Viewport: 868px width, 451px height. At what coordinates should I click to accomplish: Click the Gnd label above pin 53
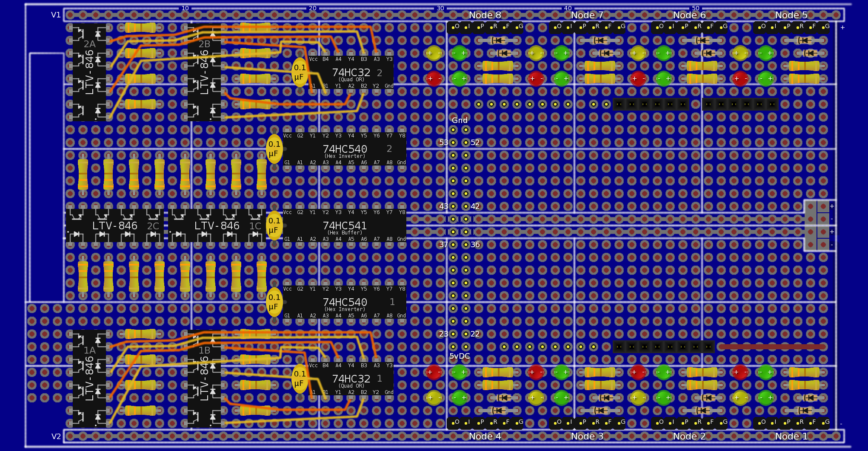[x=460, y=120]
